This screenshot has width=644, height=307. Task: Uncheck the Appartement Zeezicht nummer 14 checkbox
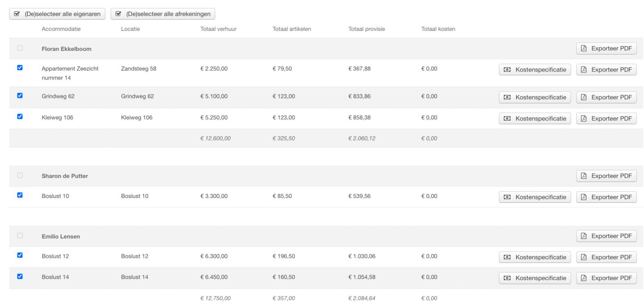pos(20,68)
